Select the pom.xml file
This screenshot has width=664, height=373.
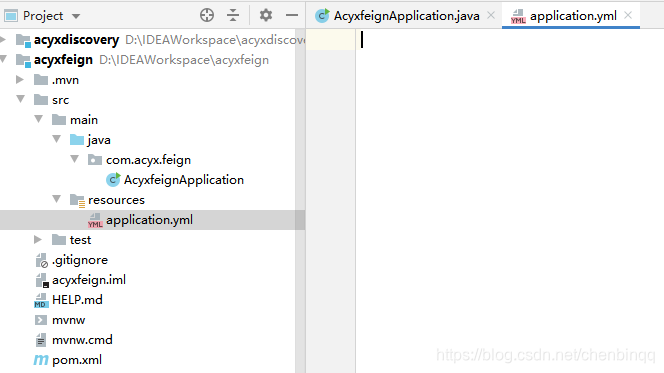pos(77,360)
